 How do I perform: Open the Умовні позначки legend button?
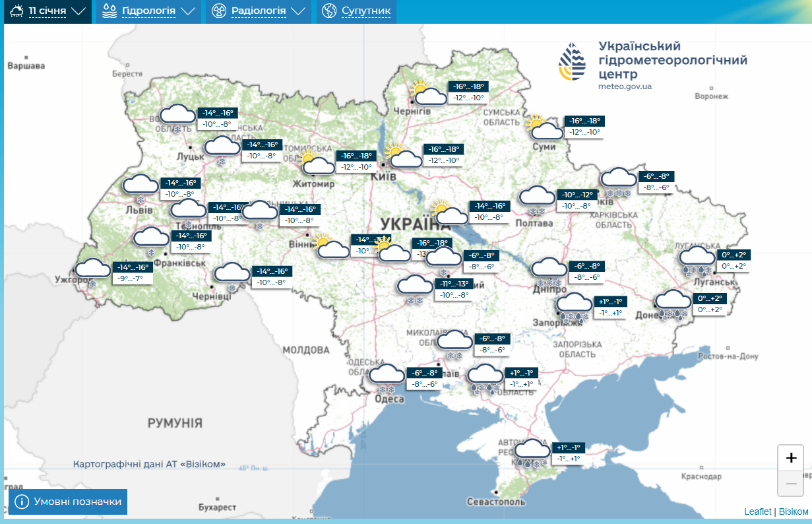(x=68, y=502)
